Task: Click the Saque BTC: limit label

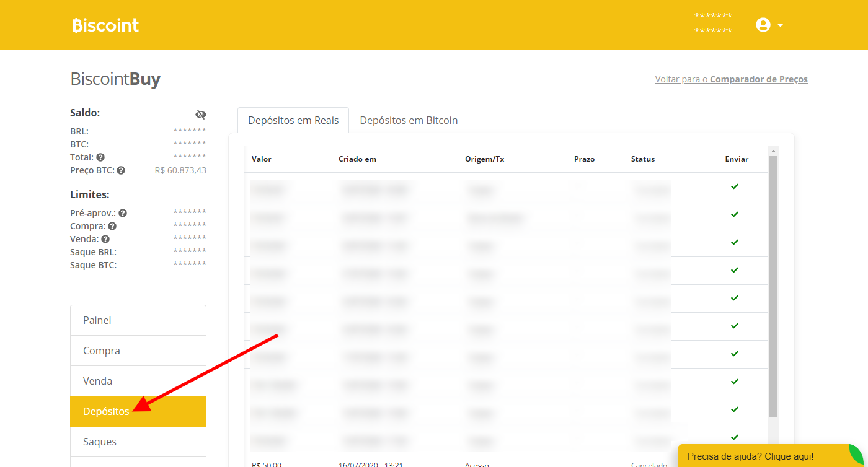Action: click(x=94, y=265)
